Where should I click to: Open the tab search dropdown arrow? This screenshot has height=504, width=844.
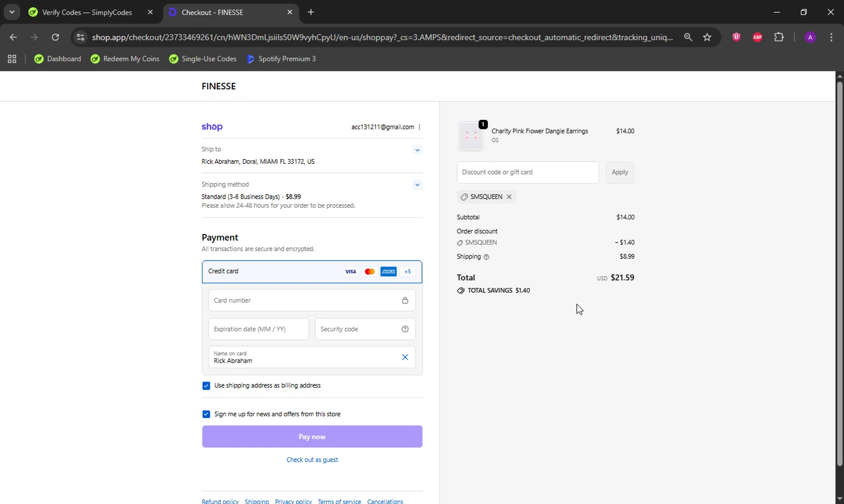click(x=12, y=12)
